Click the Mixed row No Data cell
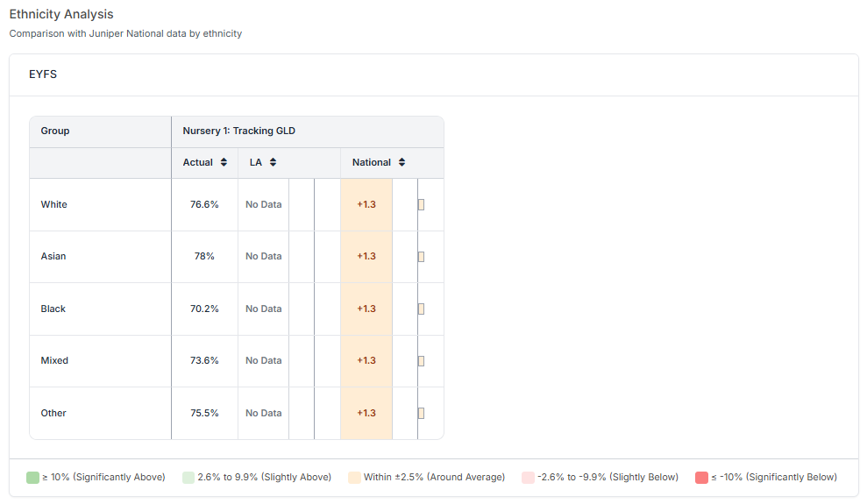867x504 pixels. tap(264, 361)
